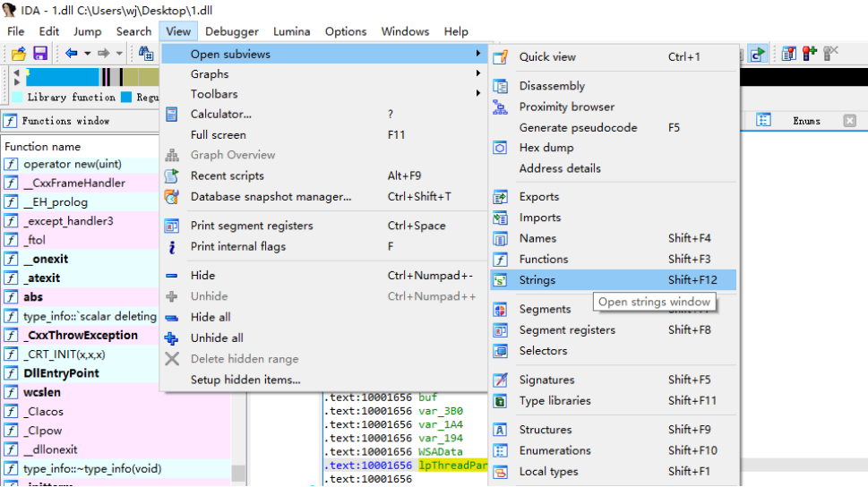This screenshot has width=868, height=487.
Task: Click the jump back arrow icon
Action: [x=71, y=53]
